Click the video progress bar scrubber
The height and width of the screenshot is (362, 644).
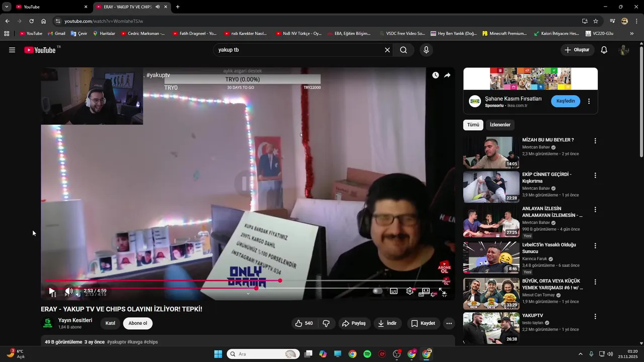point(280,281)
